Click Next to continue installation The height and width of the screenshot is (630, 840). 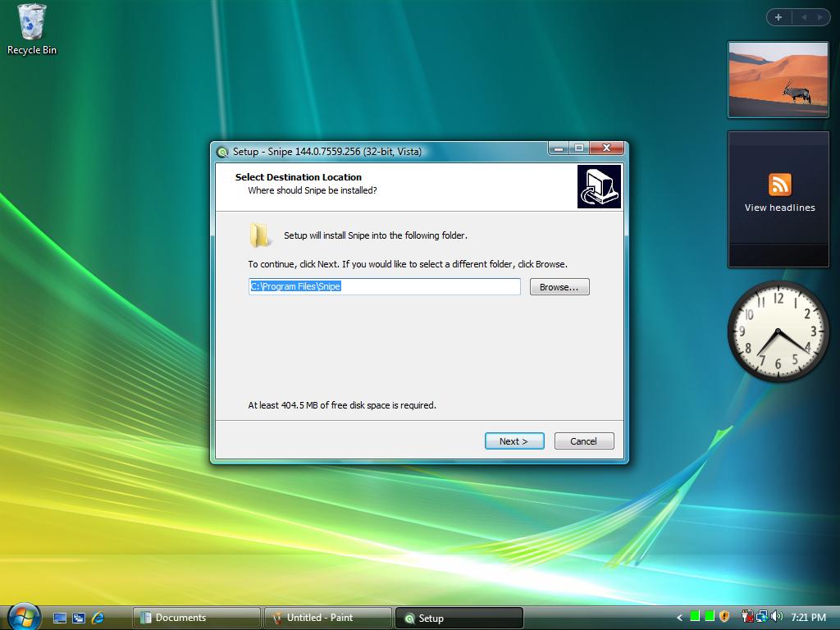coord(514,441)
